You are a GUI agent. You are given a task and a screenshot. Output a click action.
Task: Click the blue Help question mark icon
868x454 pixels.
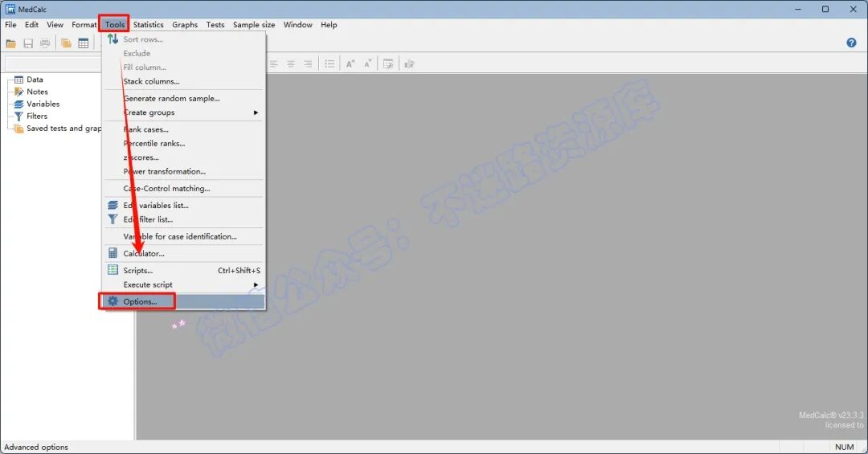(x=851, y=43)
